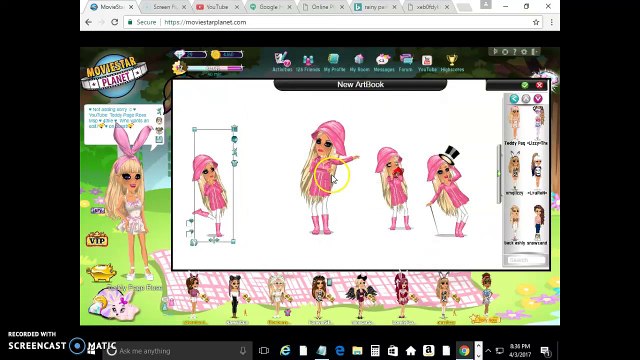This screenshot has width=640, height=360.
Task: Switch to the Google browser tab
Action: click(x=270, y=7)
